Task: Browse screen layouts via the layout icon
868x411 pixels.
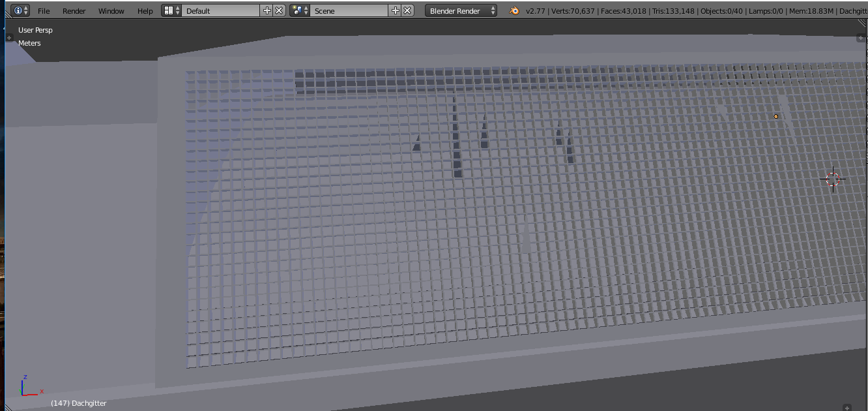Action: point(171,10)
